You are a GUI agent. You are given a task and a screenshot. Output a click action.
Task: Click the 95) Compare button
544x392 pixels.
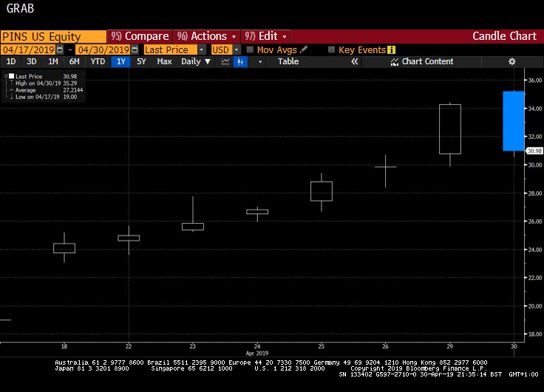point(140,36)
